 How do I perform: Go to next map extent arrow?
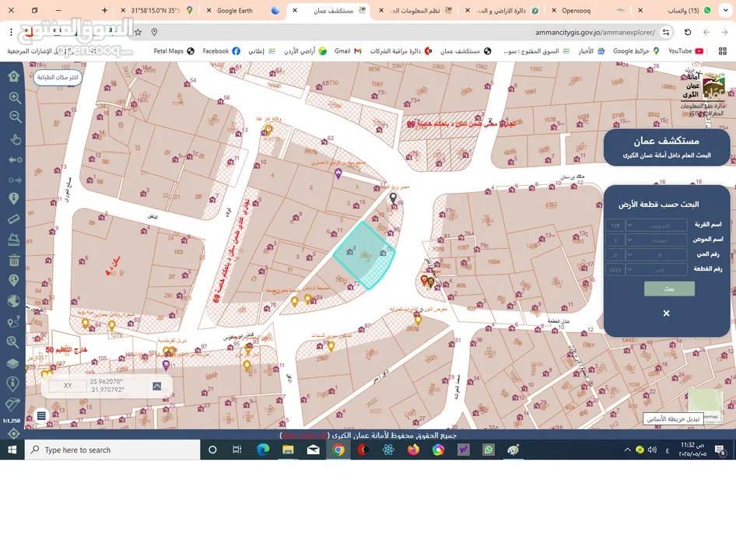click(15, 180)
